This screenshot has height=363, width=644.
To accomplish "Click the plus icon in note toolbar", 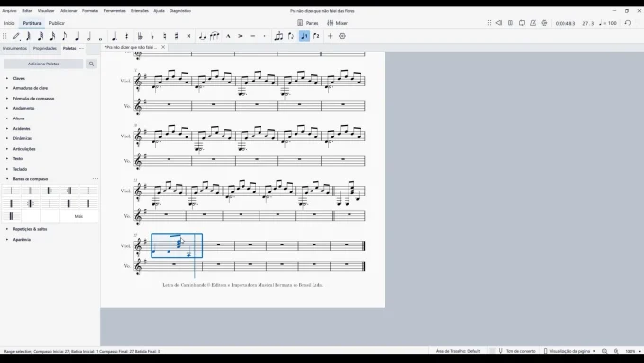I will (330, 36).
